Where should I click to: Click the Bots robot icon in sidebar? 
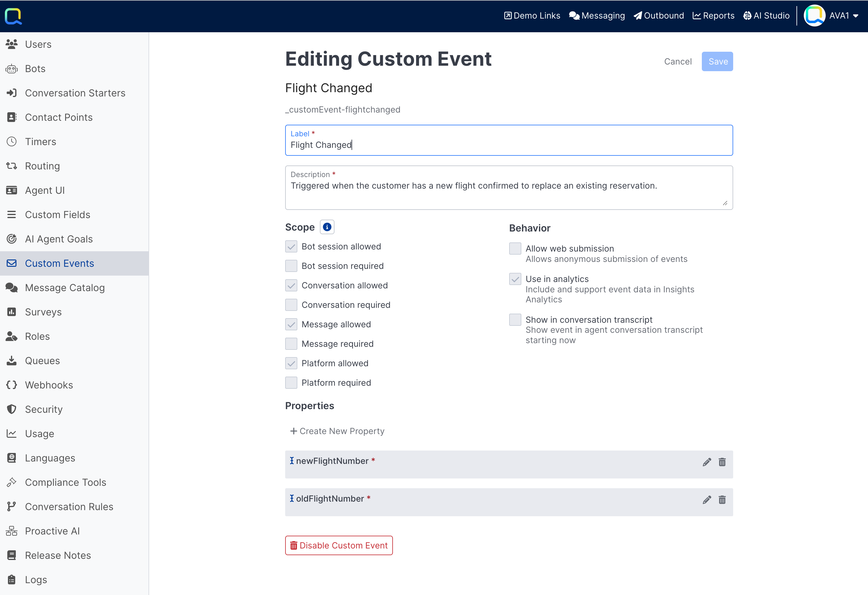tap(12, 69)
